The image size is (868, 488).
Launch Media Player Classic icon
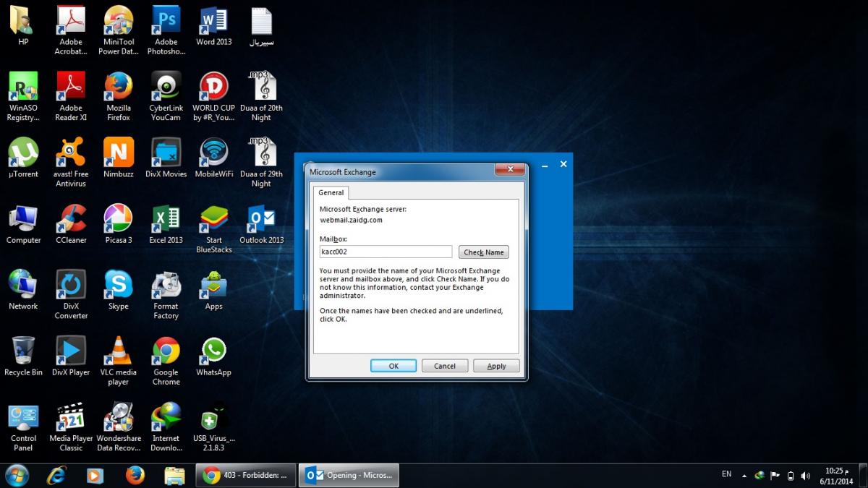click(x=71, y=427)
